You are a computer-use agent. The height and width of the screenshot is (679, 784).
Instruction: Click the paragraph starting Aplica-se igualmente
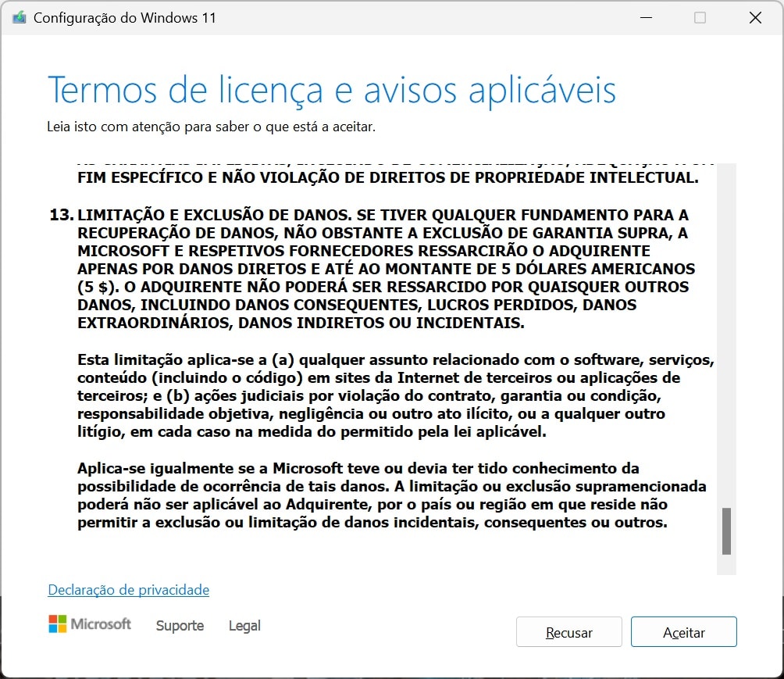[390, 495]
